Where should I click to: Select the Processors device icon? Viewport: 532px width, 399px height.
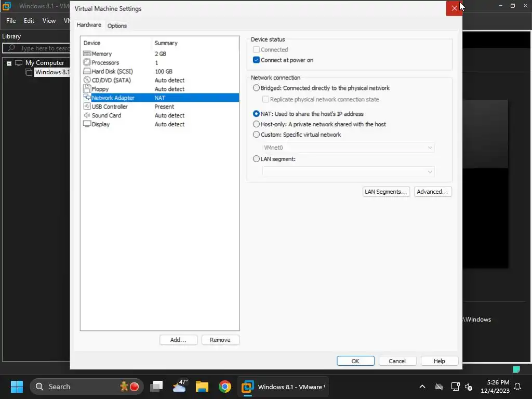(87, 62)
